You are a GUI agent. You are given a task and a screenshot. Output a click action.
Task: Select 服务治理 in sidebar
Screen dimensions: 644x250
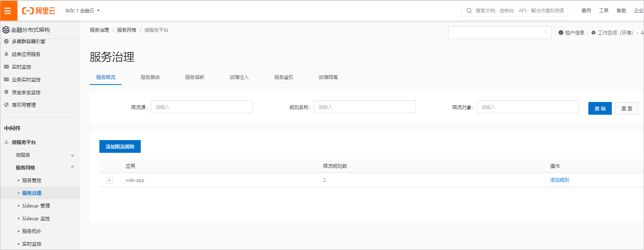(32, 193)
